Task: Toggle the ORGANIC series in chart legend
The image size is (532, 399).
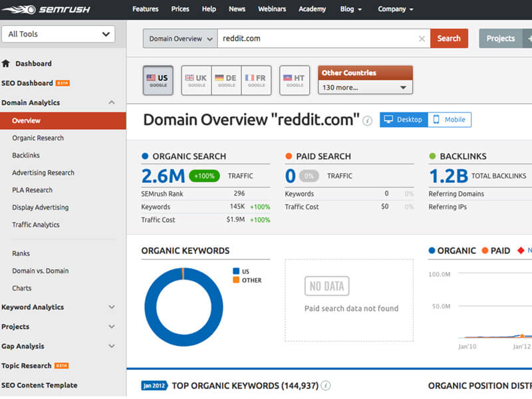Action: tap(452, 251)
